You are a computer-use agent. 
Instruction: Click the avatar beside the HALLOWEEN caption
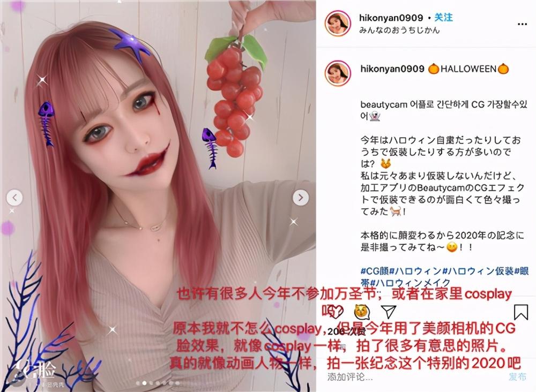(338, 74)
